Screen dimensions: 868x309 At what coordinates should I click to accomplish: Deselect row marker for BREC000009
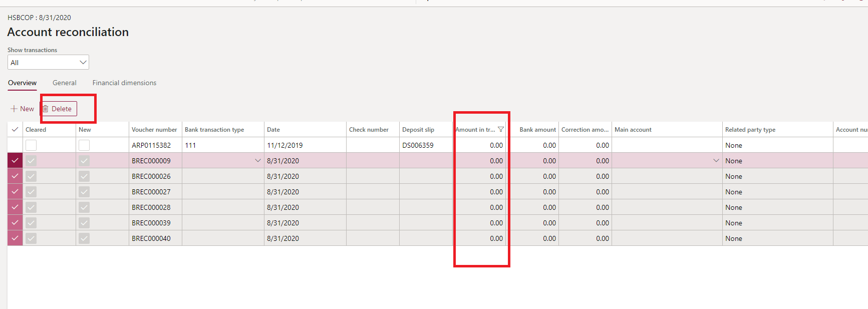[15, 161]
